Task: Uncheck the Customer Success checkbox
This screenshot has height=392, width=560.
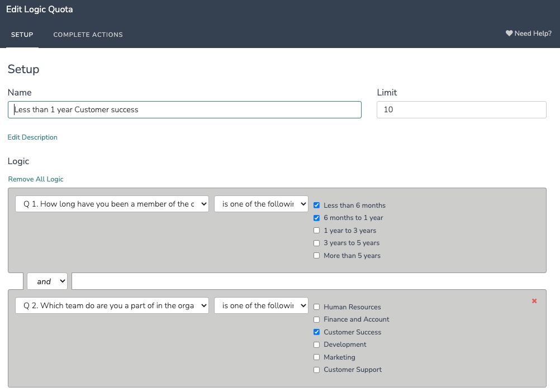Action: (x=317, y=332)
